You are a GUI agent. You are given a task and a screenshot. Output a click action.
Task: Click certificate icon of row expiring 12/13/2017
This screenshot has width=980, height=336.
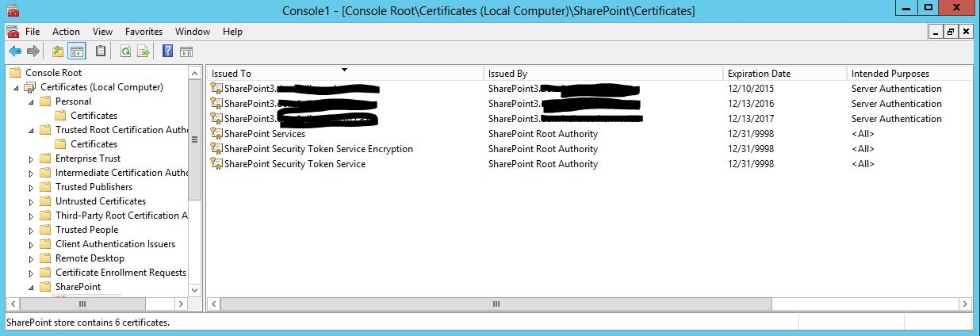pyautogui.click(x=216, y=119)
